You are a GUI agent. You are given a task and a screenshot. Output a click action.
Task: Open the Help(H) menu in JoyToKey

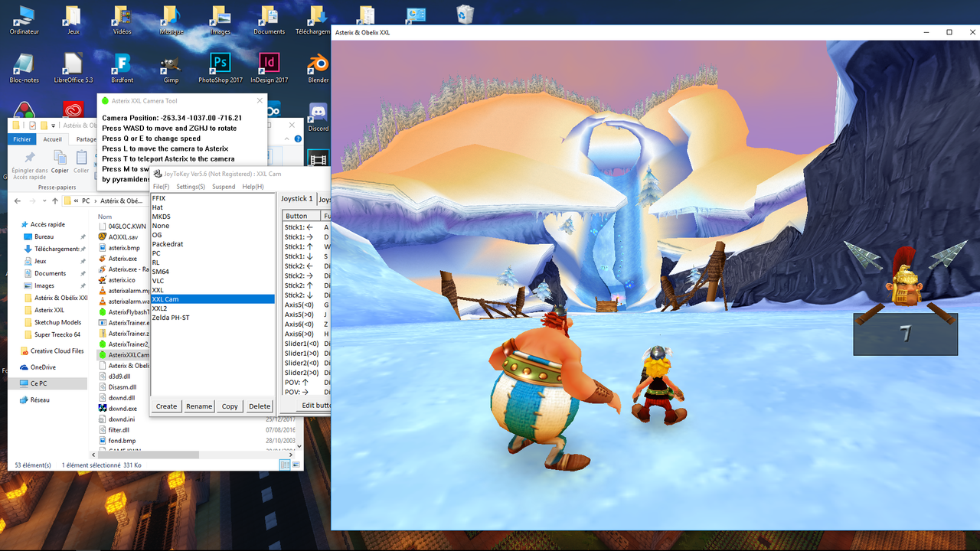[253, 187]
